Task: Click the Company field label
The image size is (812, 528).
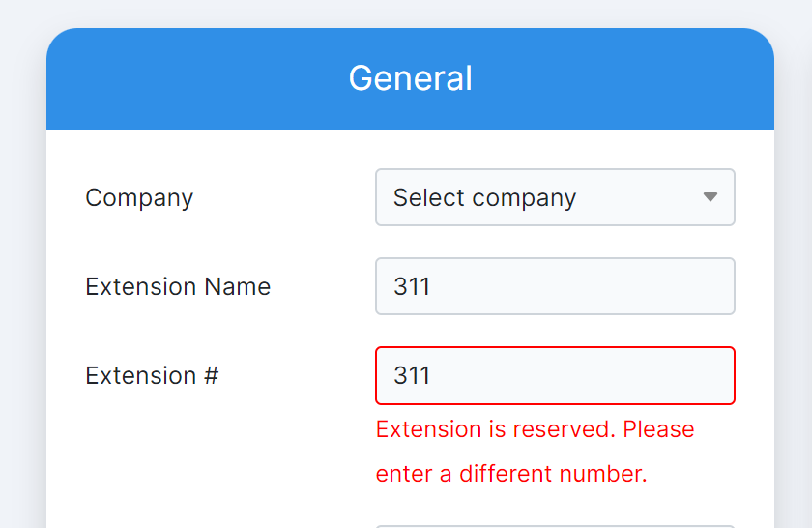Action: 139,197
